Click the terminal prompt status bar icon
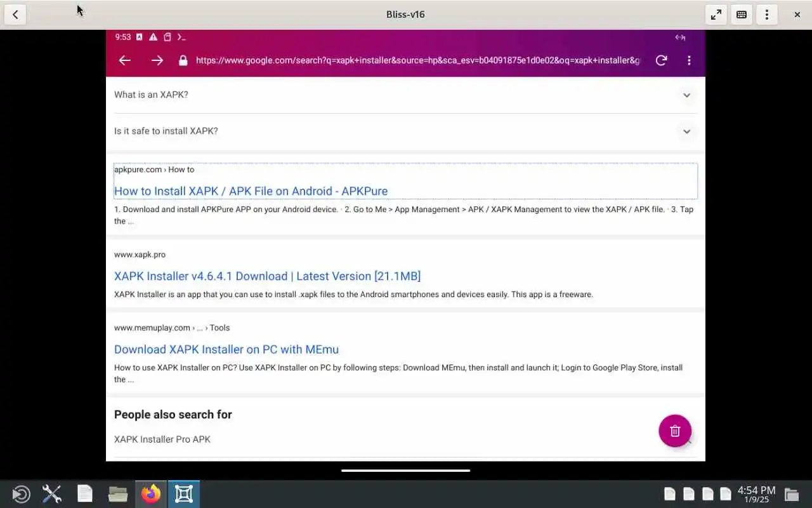The height and width of the screenshot is (508, 812). point(181,37)
